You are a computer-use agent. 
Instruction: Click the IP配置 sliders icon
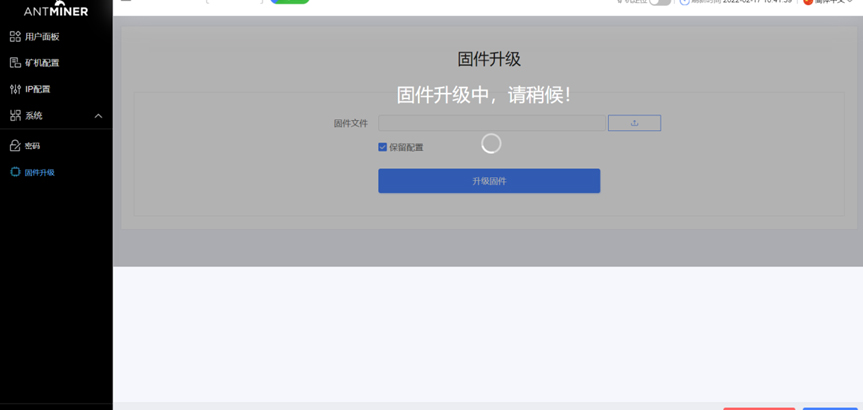(x=15, y=89)
